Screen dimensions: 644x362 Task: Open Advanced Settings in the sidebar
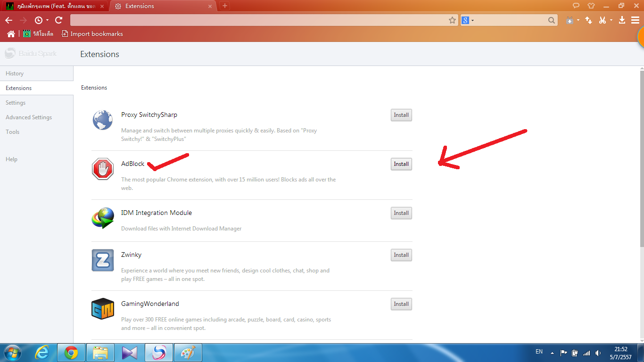coord(36,117)
